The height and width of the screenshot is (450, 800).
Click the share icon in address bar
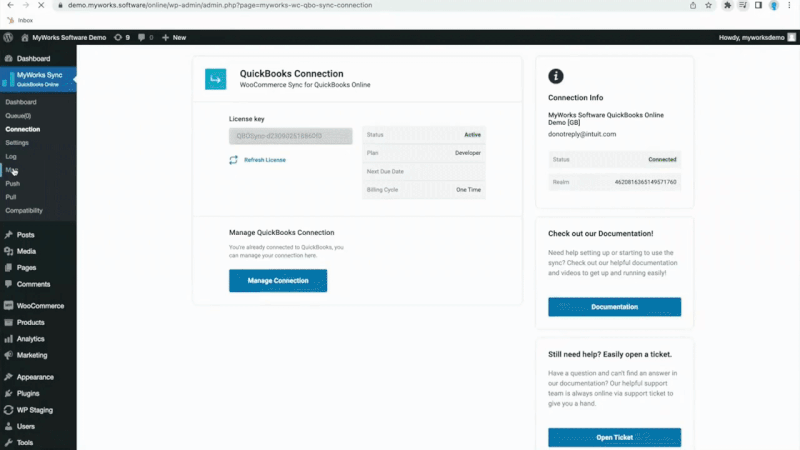coord(693,5)
